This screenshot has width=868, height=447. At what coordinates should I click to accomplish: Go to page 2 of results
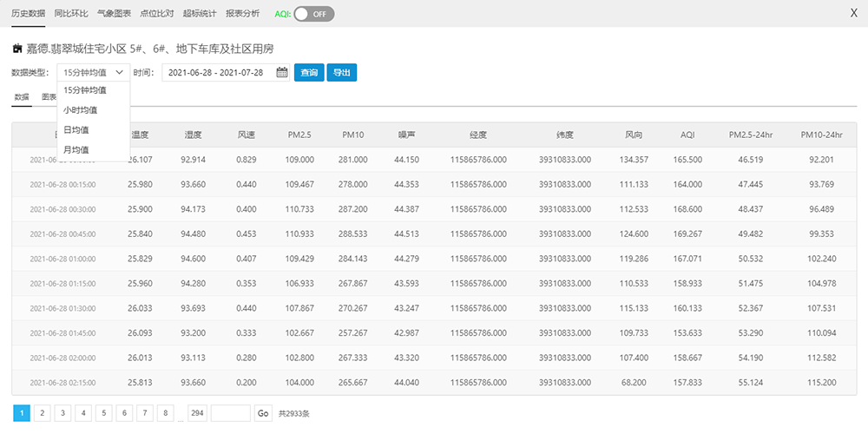[x=42, y=413]
